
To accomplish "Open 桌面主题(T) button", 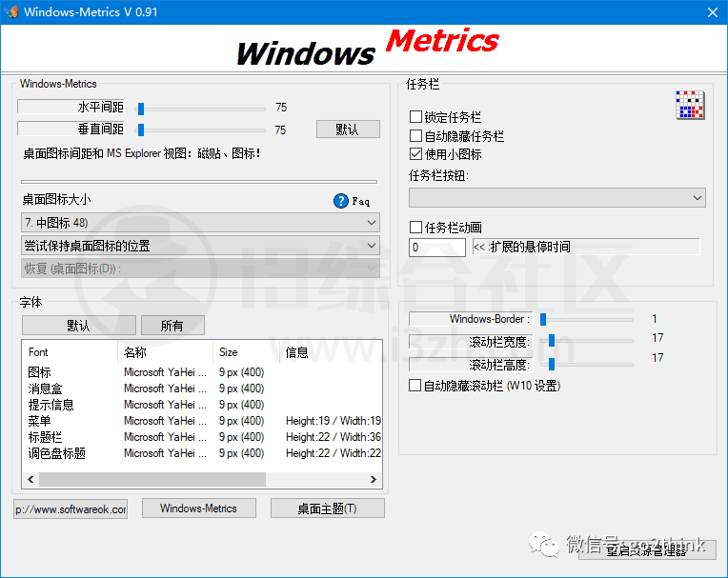I will [328, 508].
